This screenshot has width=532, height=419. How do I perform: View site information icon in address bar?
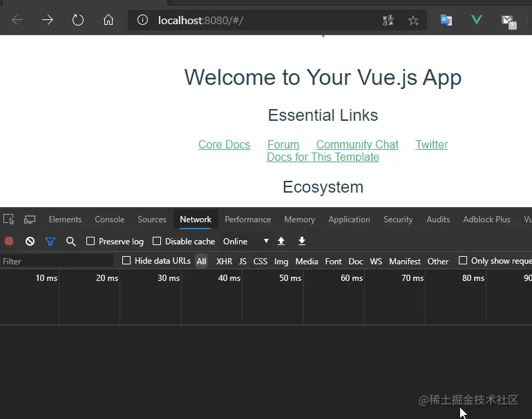tap(142, 20)
